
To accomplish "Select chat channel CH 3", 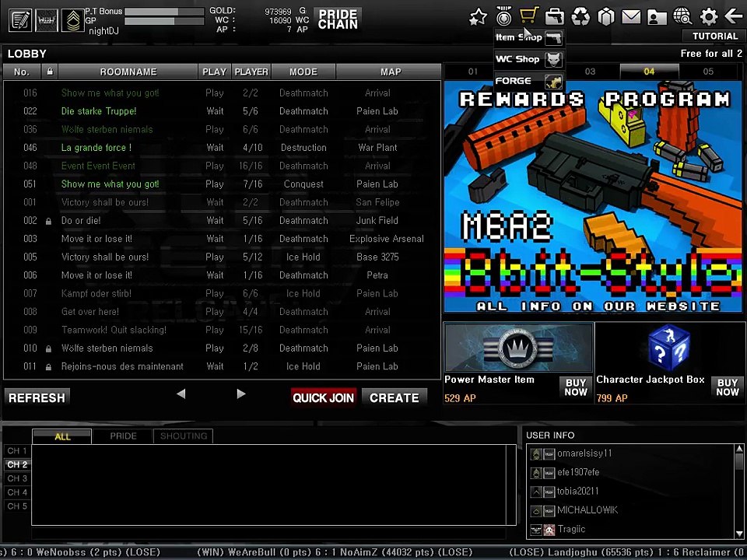I will coord(17,478).
